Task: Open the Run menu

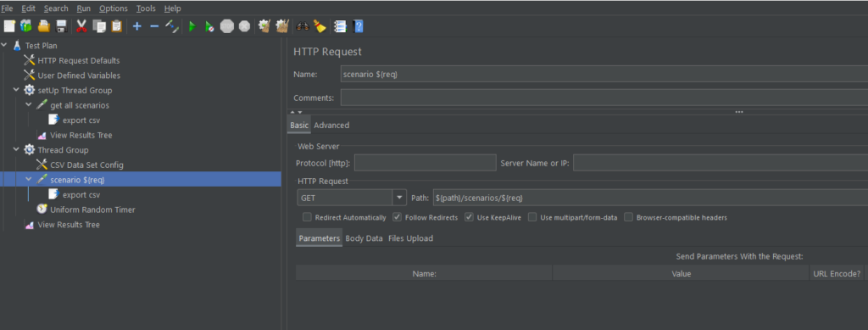Action: click(84, 8)
